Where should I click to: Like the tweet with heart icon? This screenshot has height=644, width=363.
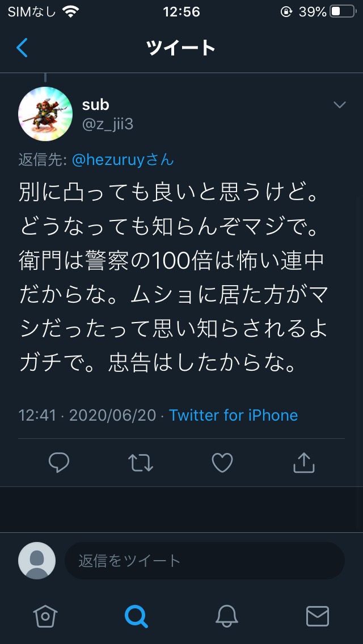(222, 463)
